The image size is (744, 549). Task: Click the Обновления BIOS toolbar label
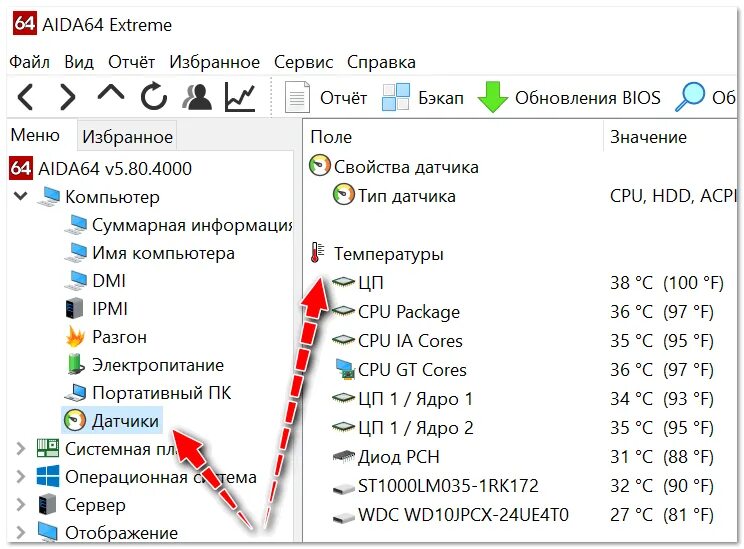[x=588, y=98]
